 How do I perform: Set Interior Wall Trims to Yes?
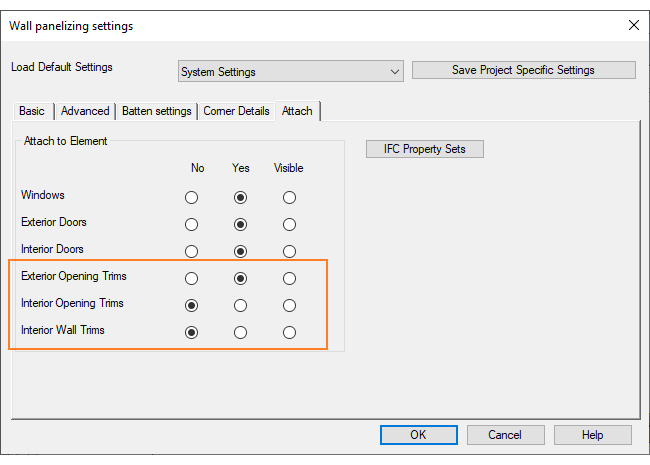[x=240, y=332]
